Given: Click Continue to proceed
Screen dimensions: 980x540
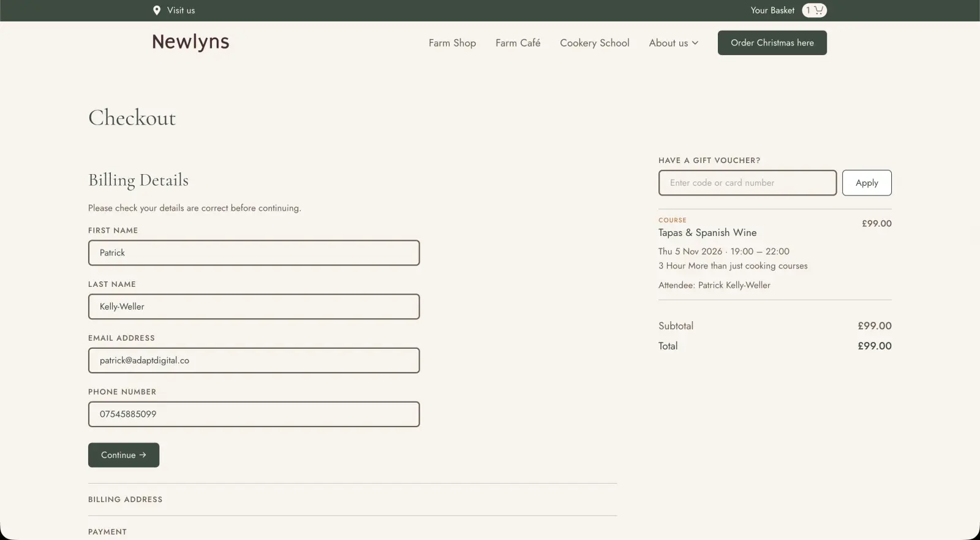Looking at the screenshot, I should pos(124,455).
